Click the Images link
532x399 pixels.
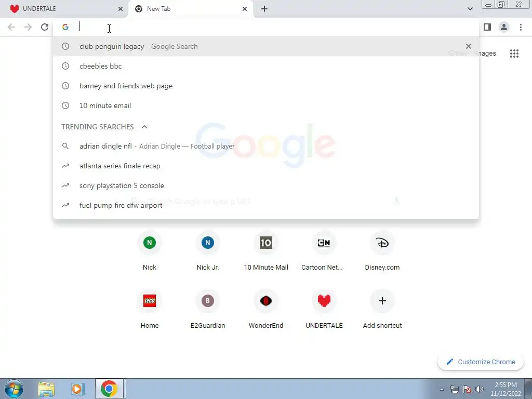click(x=486, y=54)
